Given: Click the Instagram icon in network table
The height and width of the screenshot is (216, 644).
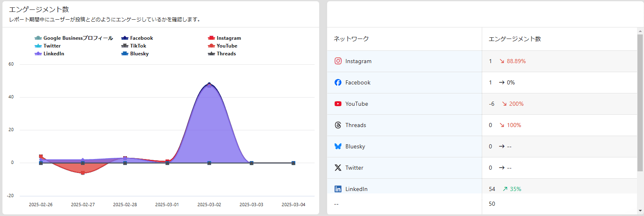Looking at the screenshot, I should [338, 61].
